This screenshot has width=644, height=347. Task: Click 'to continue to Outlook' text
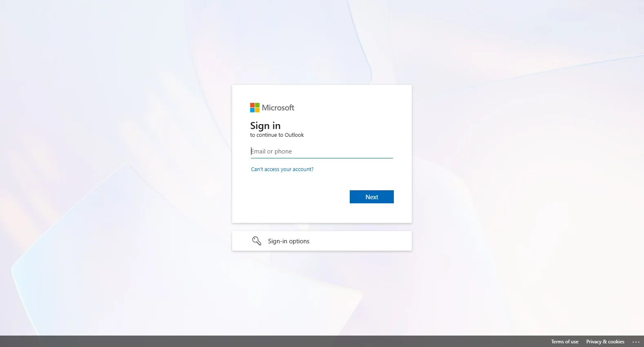(277, 135)
